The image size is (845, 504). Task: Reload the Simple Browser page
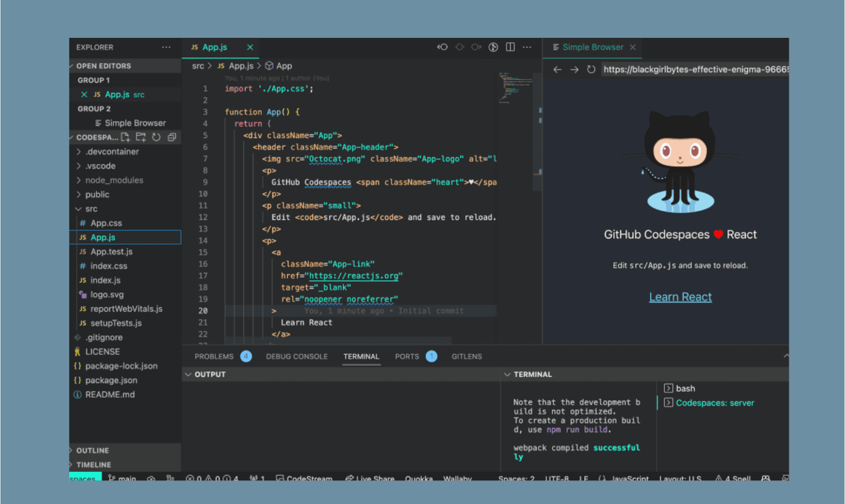591,69
